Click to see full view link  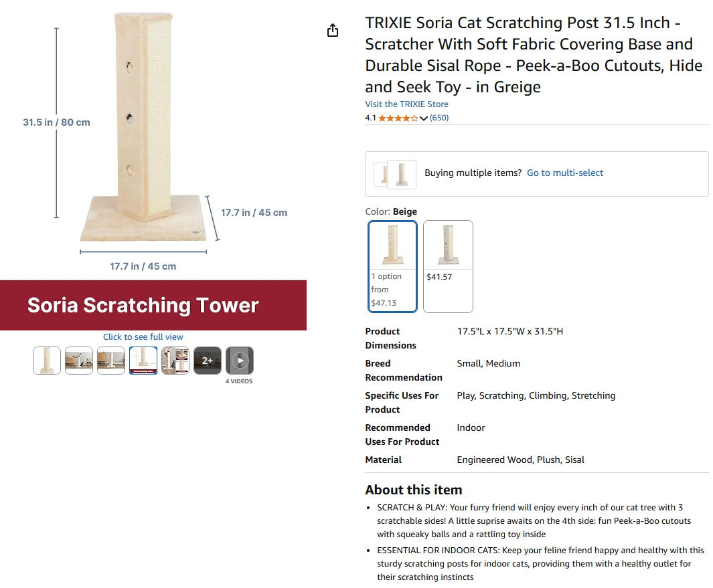[143, 336]
